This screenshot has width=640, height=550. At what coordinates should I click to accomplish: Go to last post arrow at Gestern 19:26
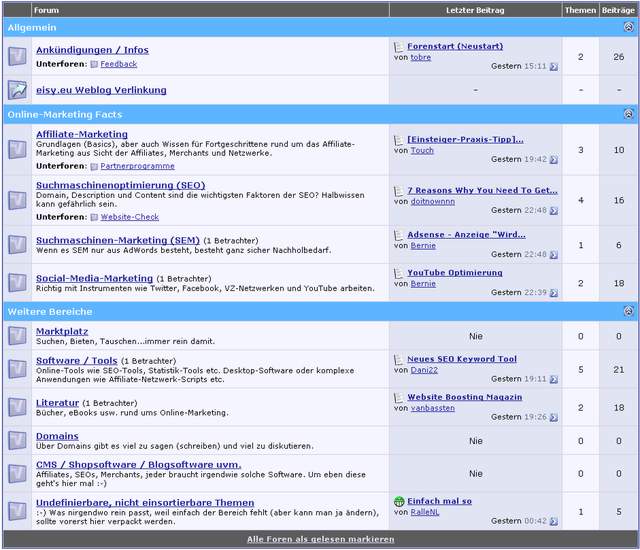[x=553, y=417]
